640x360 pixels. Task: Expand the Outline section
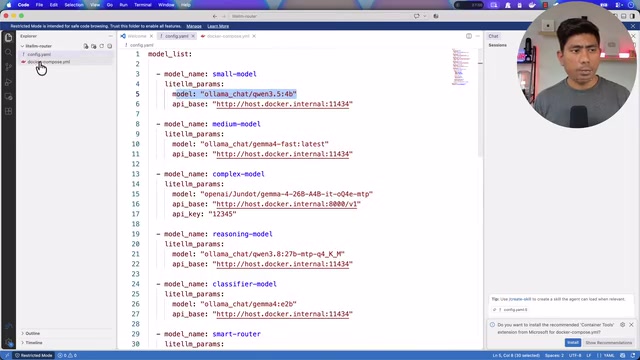[x=33, y=333]
